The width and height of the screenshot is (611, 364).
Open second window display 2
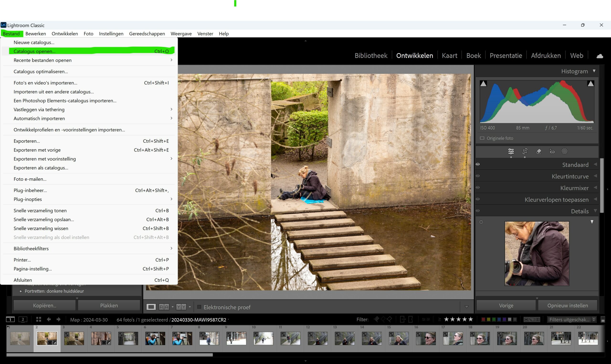click(x=23, y=319)
